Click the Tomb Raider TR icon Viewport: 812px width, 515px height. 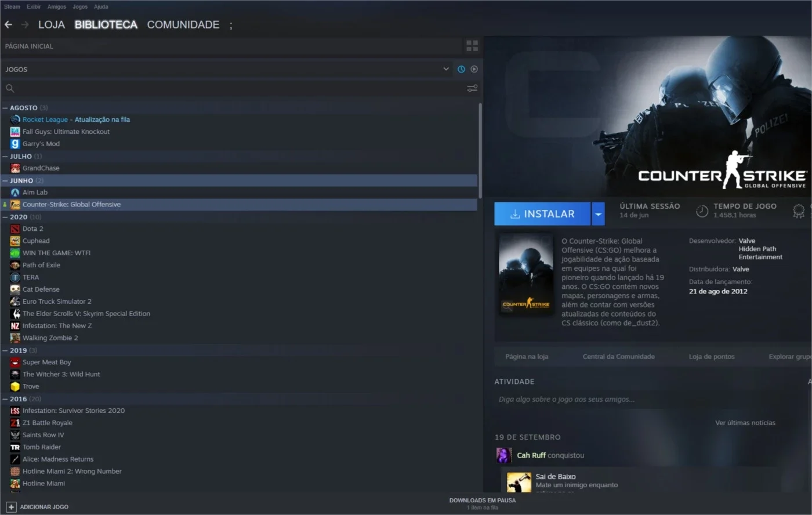coord(15,447)
